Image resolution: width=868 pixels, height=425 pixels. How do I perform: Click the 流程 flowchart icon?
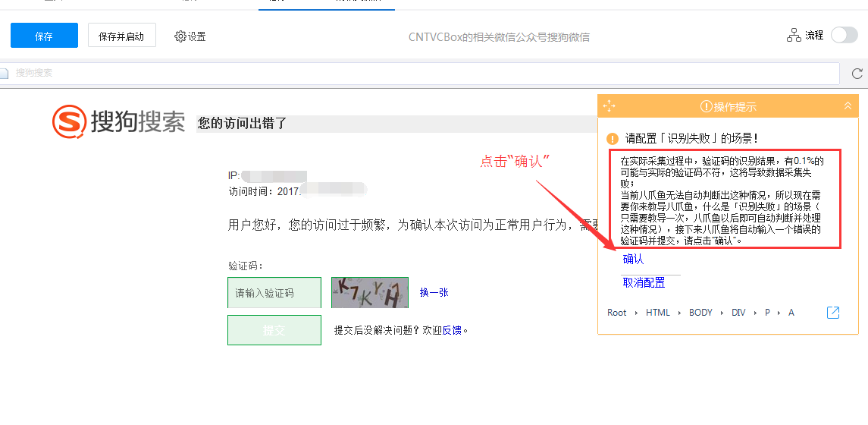coord(794,36)
